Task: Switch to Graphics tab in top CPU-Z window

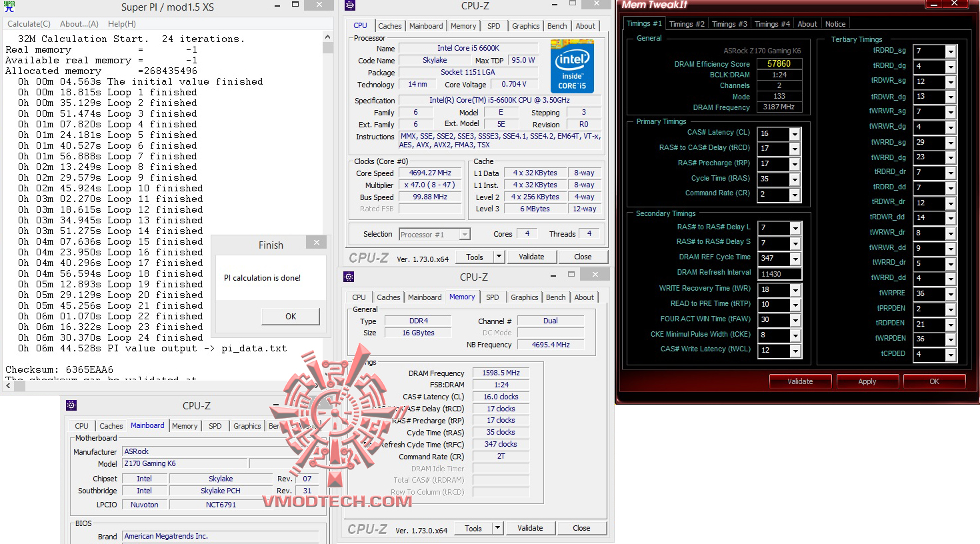Action: point(526,26)
